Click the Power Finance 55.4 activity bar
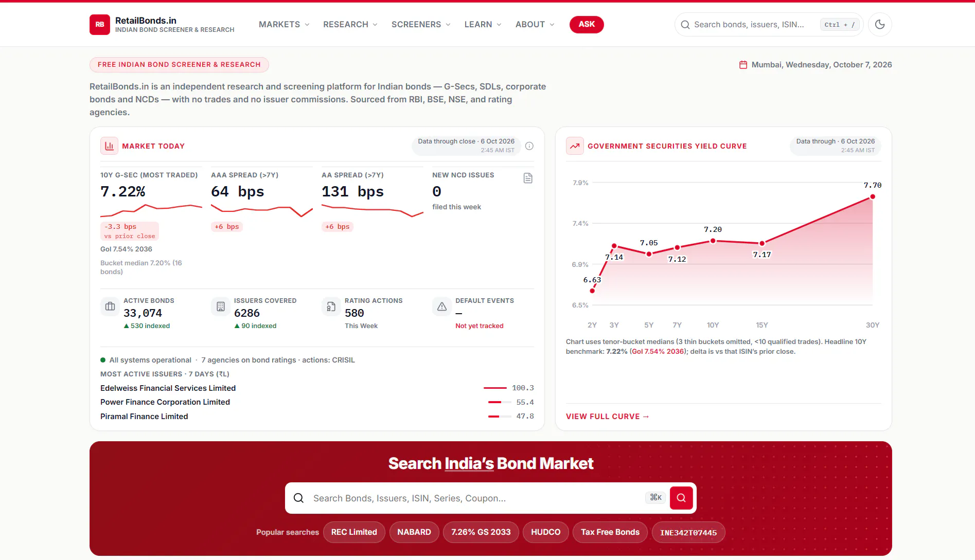975x560 pixels. (x=499, y=402)
